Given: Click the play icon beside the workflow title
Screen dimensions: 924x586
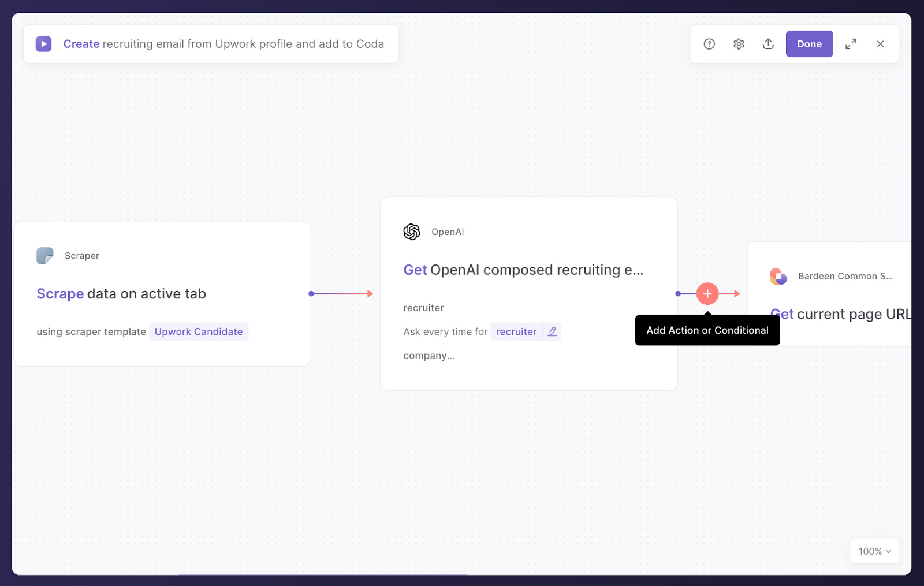Looking at the screenshot, I should (43, 44).
